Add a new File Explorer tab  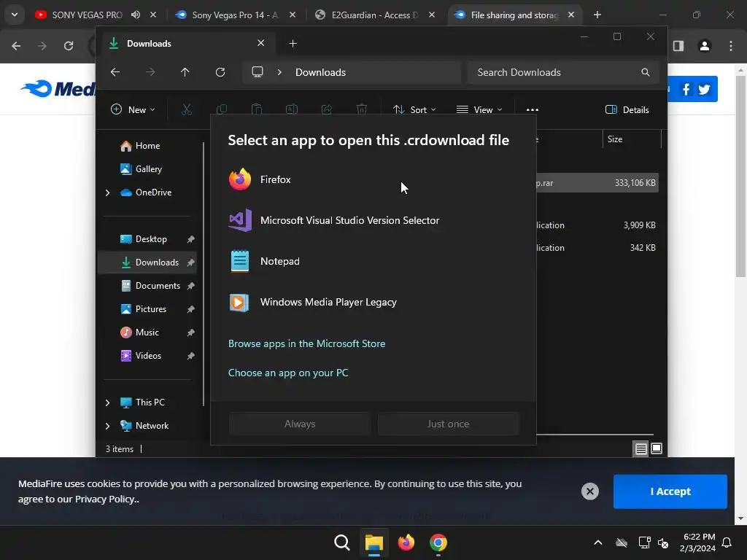tap(293, 44)
